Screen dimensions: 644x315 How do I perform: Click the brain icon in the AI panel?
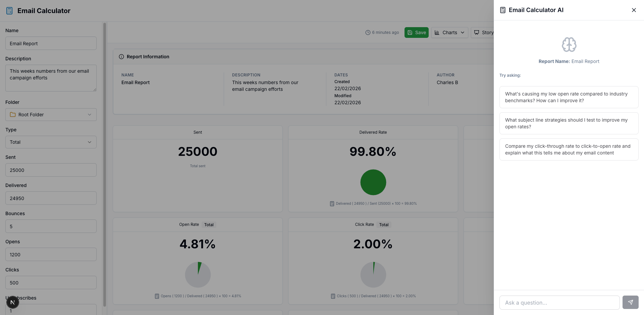569,45
